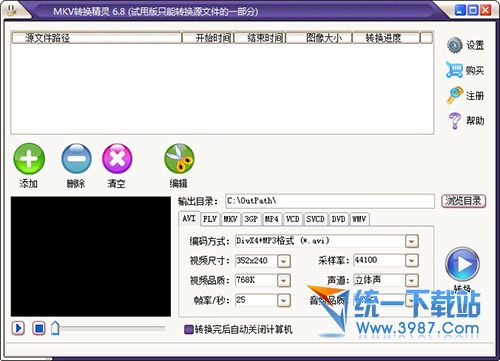Switch to the SVCD format tab
The image size is (500, 361).
316,219
